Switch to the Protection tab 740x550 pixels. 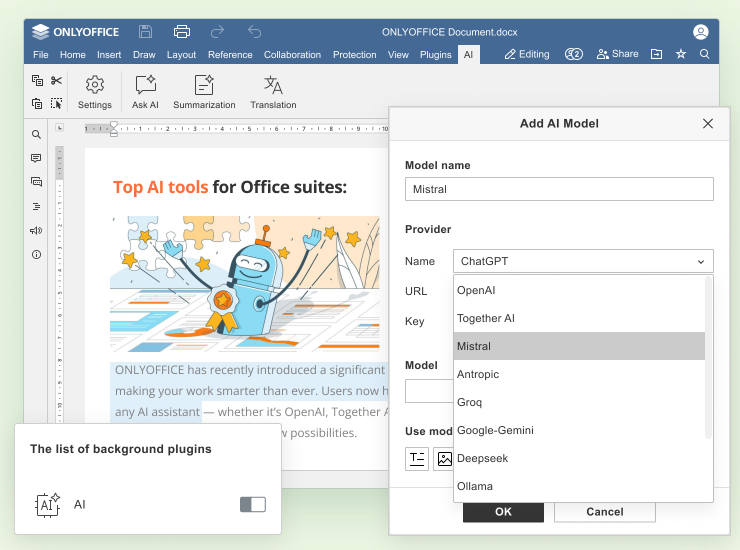tap(354, 55)
